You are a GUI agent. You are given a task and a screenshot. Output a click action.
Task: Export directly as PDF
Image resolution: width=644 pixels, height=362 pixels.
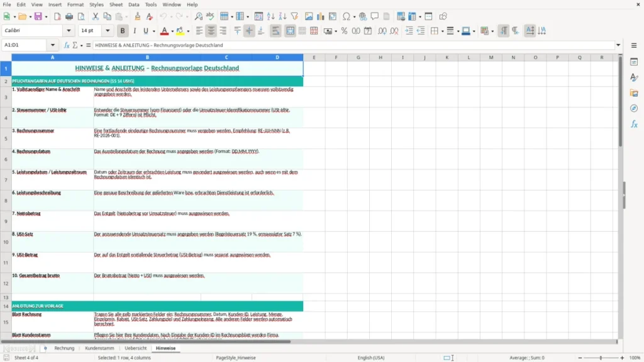(57, 16)
